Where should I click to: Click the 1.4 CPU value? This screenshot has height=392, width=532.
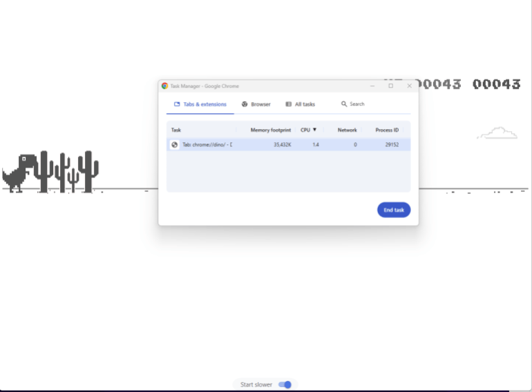click(316, 145)
